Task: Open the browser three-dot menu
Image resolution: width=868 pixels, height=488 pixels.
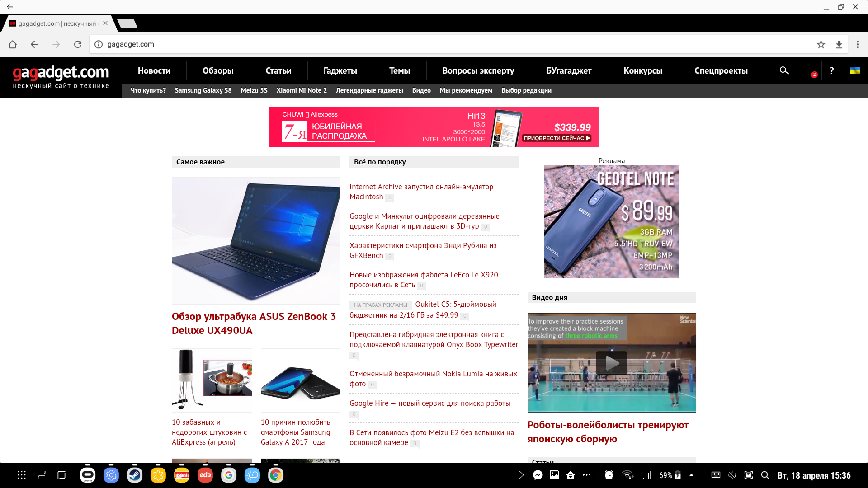Action: [x=858, y=44]
